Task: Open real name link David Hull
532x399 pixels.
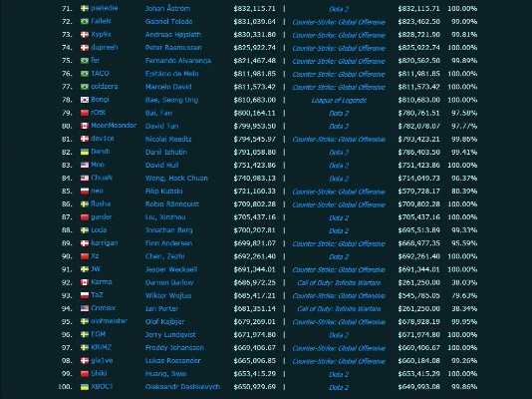Action: pyautogui.click(x=161, y=165)
